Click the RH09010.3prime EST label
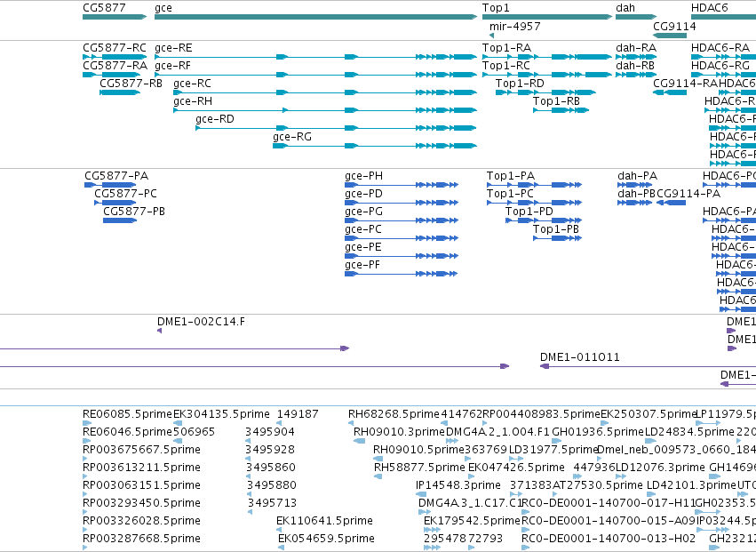Viewport: 756px width, 552px height. (x=399, y=432)
